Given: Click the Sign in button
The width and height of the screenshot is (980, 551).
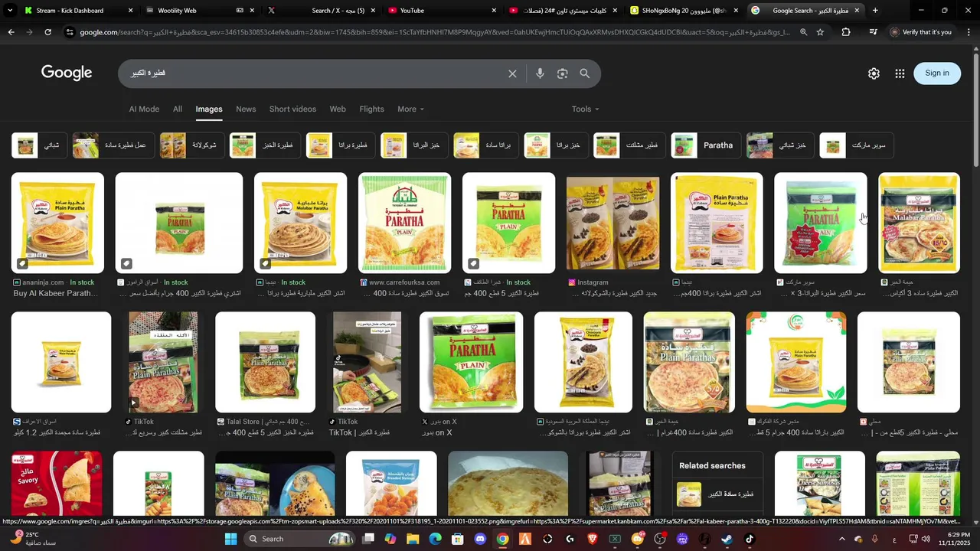Looking at the screenshot, I should (937, 73).
